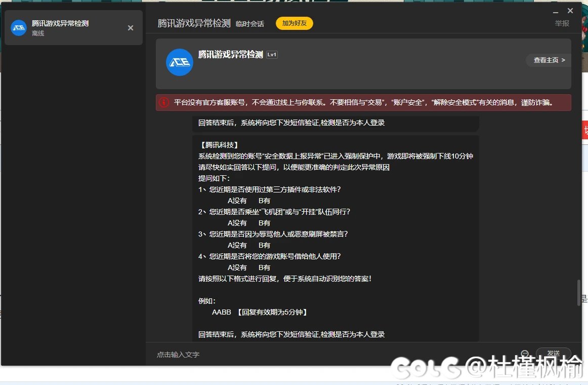Close the chat window
588x385 pixels.
[570, 11]
